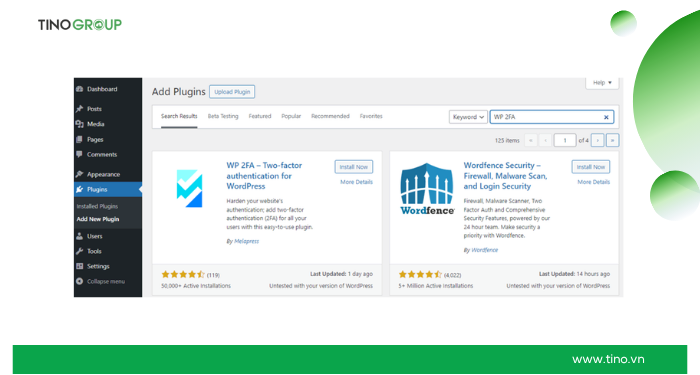Click WP 2FA star rating
Screen dimensions: 700x375
pos(183,275)
